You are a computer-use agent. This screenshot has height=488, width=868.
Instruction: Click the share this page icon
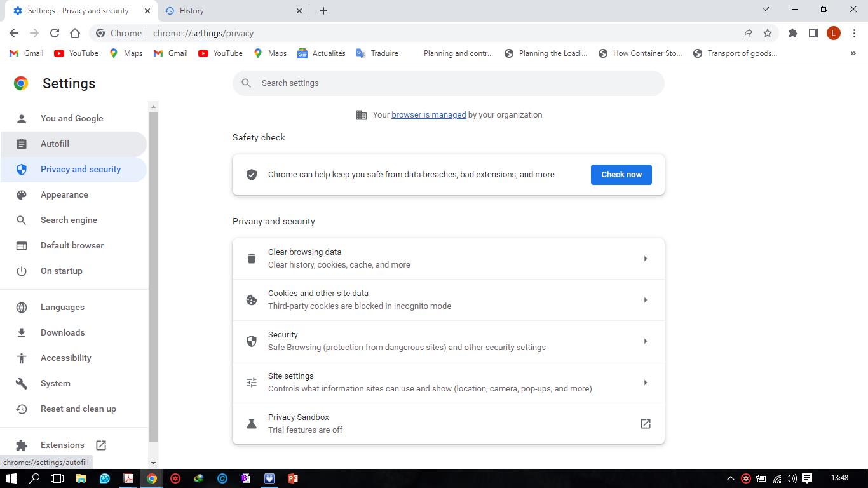tap(747, 33)
